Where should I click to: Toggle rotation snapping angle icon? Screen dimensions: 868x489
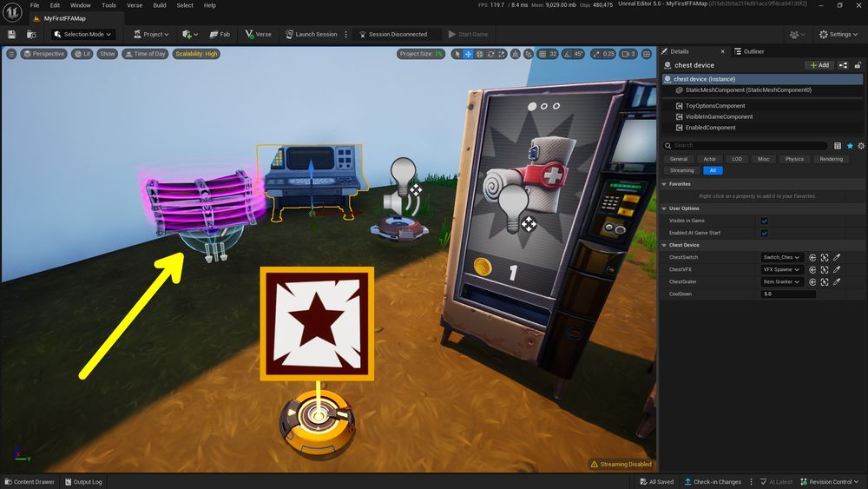[567, 54]
